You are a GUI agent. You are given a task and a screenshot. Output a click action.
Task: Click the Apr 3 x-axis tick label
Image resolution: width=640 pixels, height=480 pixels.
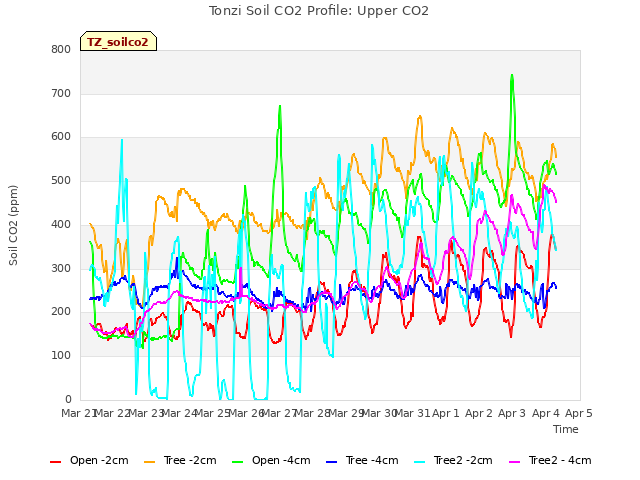click(x=512, y=413)
